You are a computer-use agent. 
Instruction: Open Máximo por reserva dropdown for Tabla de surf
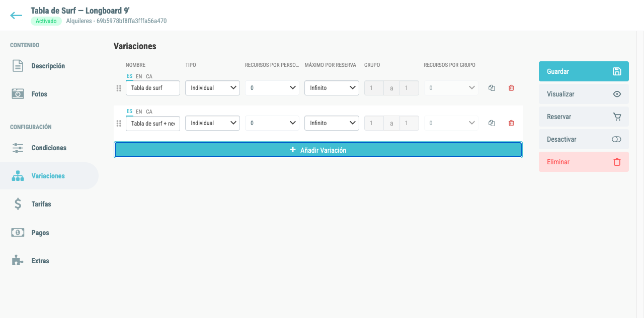(332, 88)
